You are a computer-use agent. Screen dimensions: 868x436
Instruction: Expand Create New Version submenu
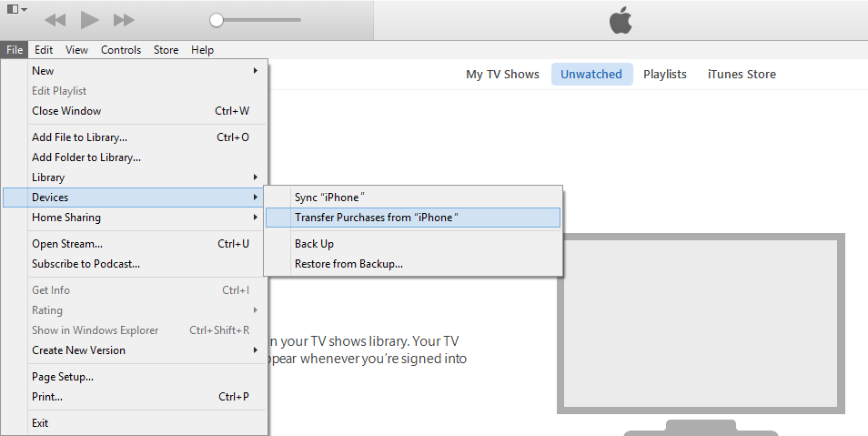(x=135, y=350)
